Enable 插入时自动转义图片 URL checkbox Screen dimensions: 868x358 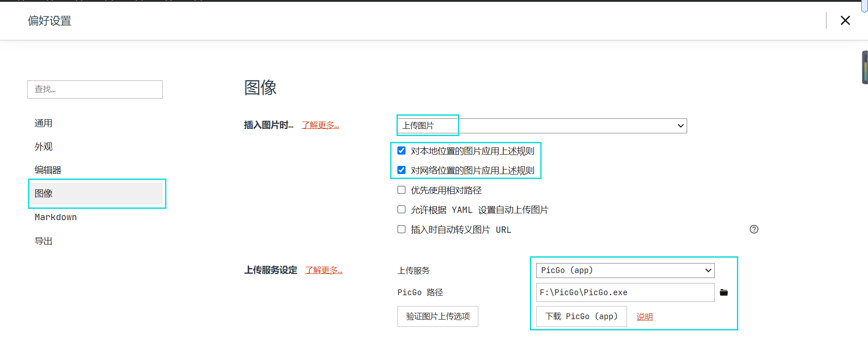(401, 229)
